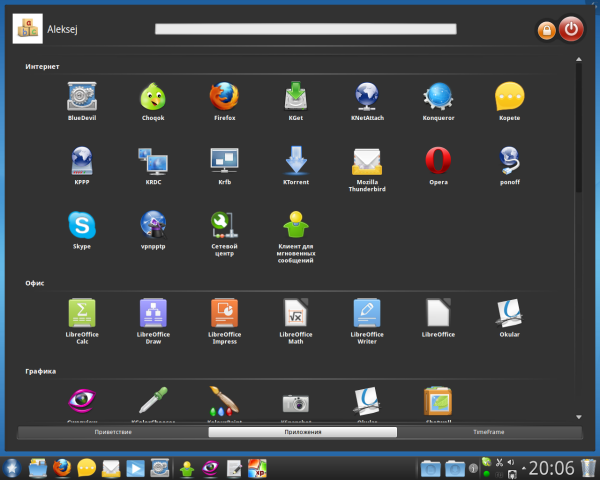Start Krfb desktop sharing
The height and width of the screenshot is (480, 600).
[x=224, y=165]
